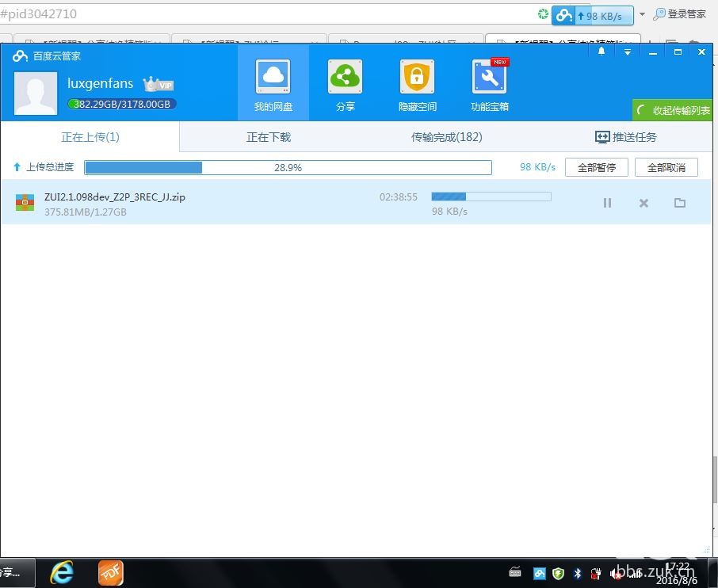Click the notification bell icon
Image resolution: width=718 pixels, height=588 pixels.
[x=602, y=52]
